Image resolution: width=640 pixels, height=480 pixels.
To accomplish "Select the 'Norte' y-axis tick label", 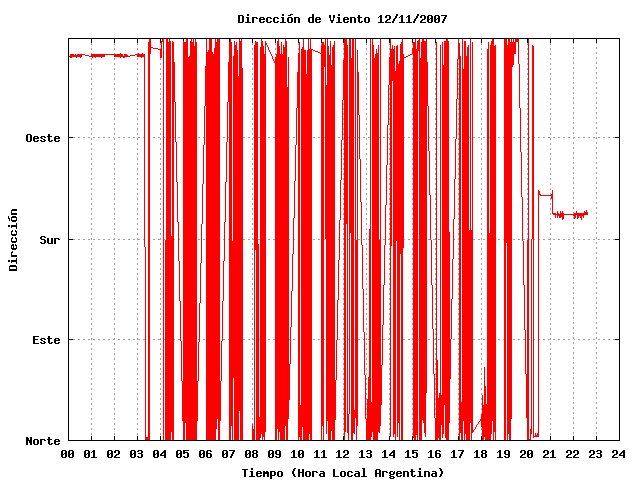I will [x=43, y=441].
